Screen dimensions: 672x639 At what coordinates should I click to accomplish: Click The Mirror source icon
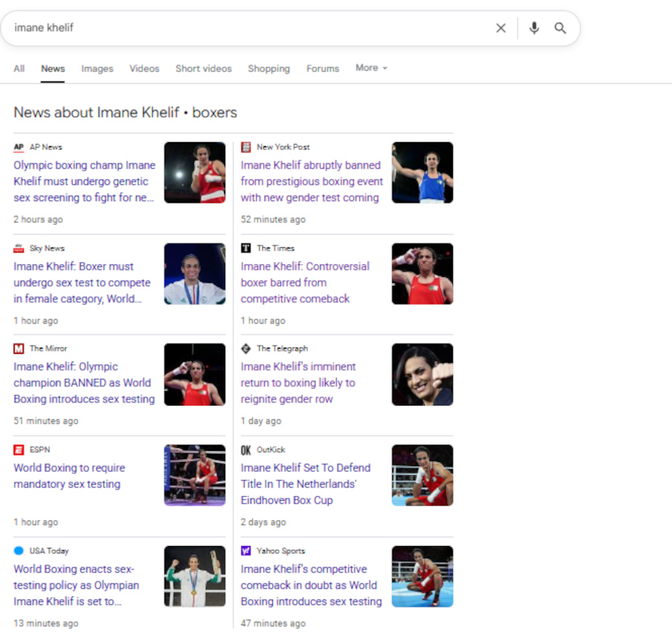coord(19,349)
